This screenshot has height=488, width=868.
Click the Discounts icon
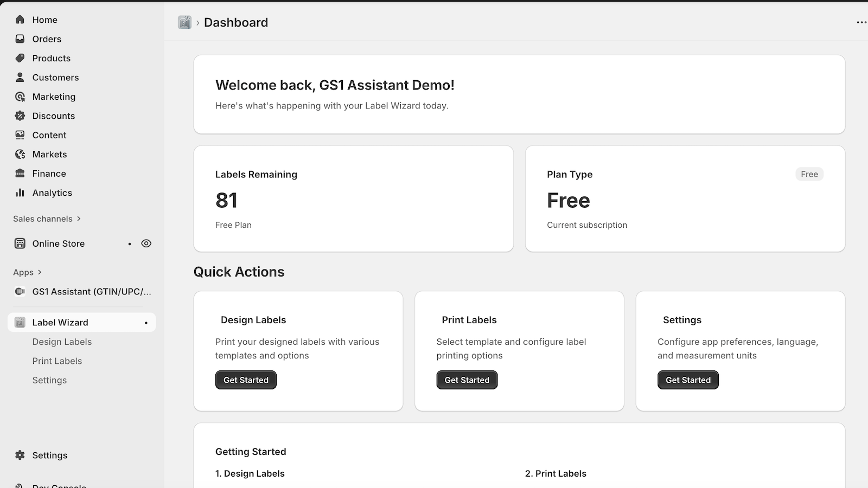click(x=20, y=115)
